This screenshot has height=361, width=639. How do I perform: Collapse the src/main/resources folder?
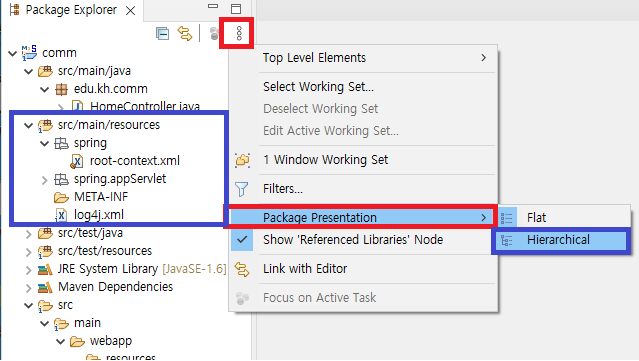[x=29, y=125]
